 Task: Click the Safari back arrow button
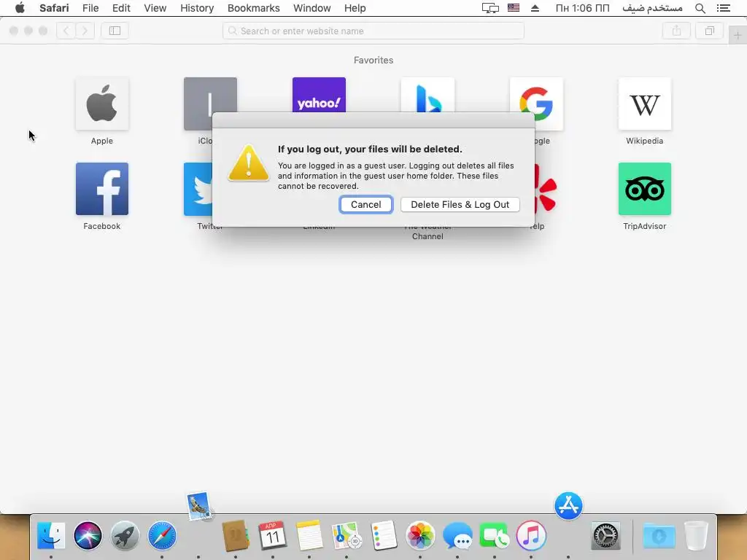click(x=66, y=31)
